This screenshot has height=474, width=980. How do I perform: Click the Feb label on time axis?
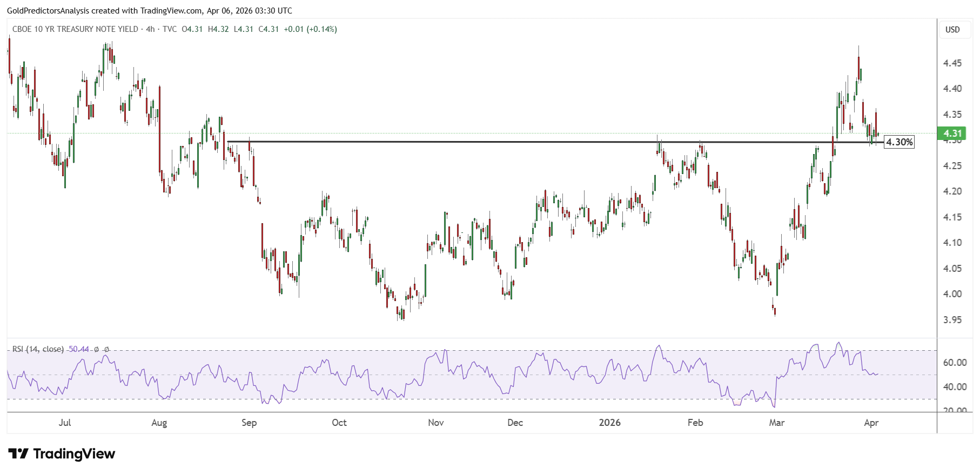(x=695, y=423)
